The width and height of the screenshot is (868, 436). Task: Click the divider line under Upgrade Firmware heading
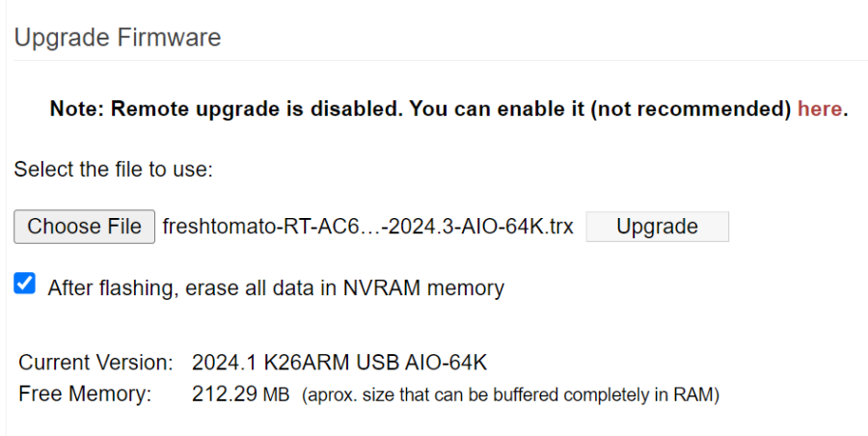(434, 61)
